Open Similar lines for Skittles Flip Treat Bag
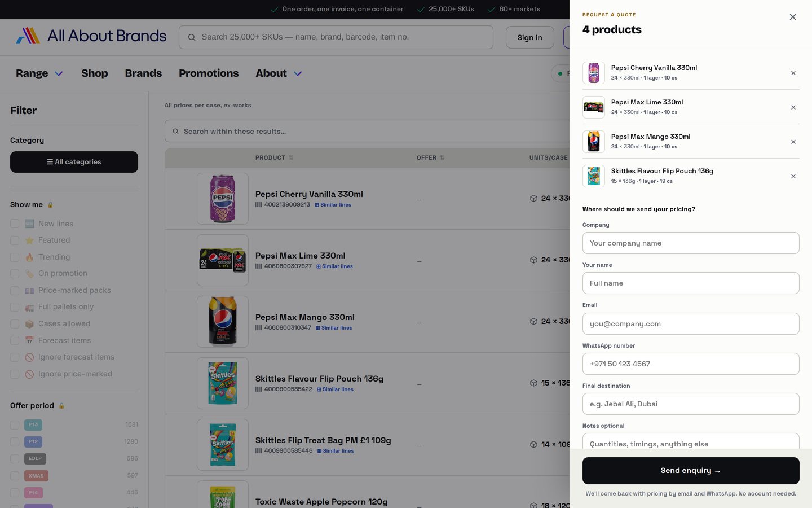The width and height of the screenshot is (812, 508). (x=336, y=451)
